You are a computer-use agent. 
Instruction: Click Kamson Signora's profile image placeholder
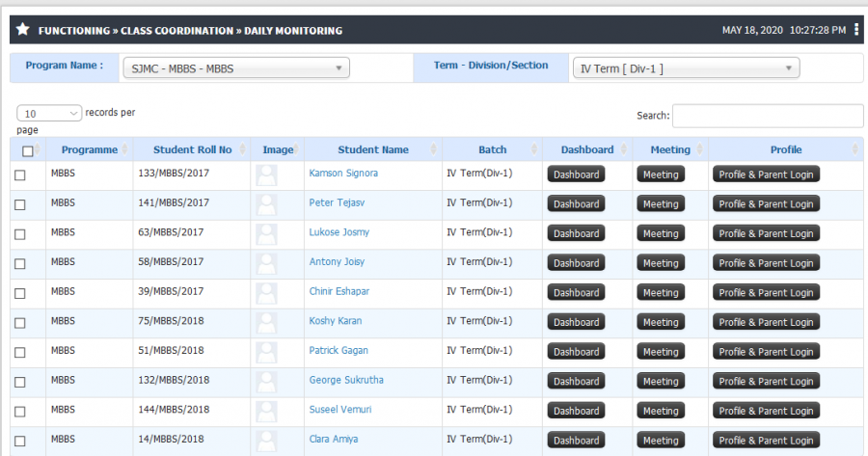(266, 175)
